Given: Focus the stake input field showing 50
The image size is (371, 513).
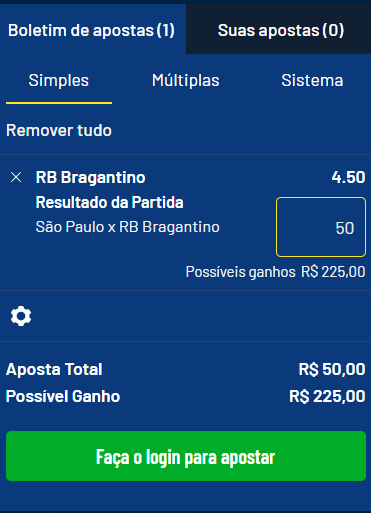Looking at the screenshot, I should point(321,227).
